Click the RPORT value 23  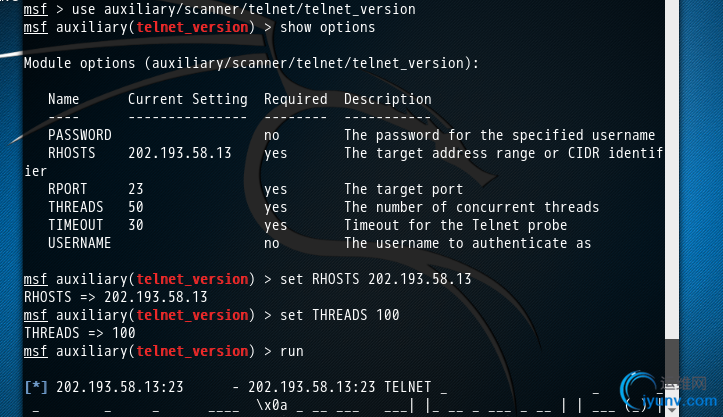point(136,189)
